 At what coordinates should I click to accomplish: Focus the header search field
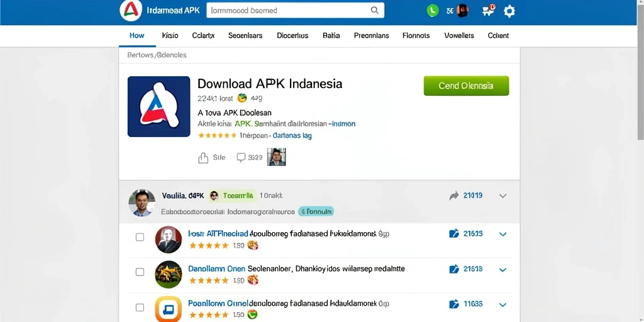point(295,10)
